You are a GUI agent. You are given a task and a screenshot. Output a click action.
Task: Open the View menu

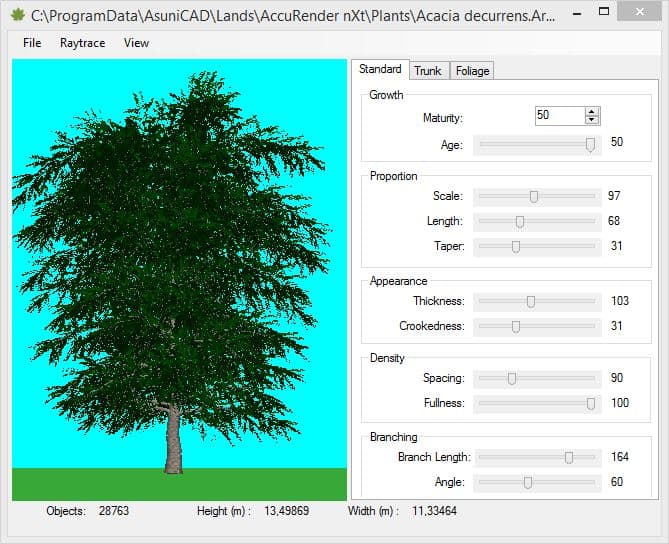click(136, 43)
